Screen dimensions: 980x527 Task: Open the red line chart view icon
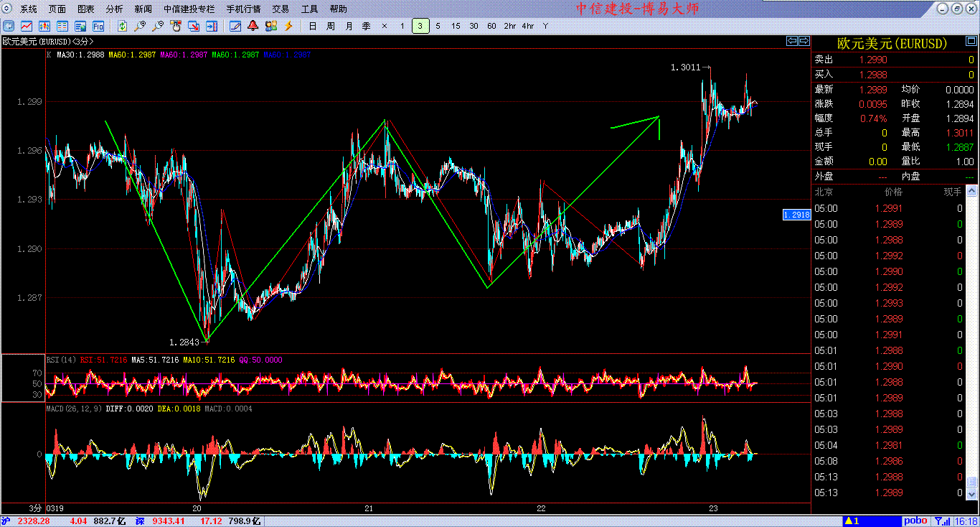pos(28,26)
